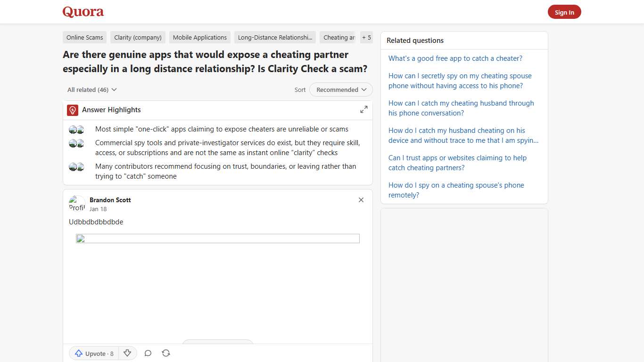This screenshot has width=644, height=362.
Task: Expand the hidden topics with + 5
Action: pos(366,37)
